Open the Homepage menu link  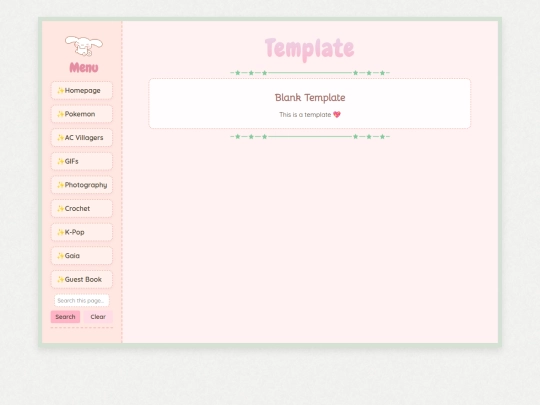coord(82,91)
